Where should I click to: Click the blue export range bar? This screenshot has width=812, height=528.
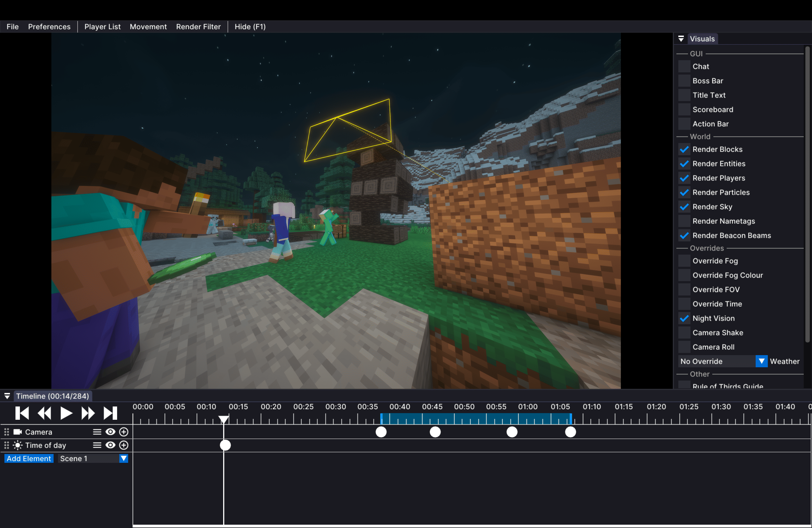point(476,419)
